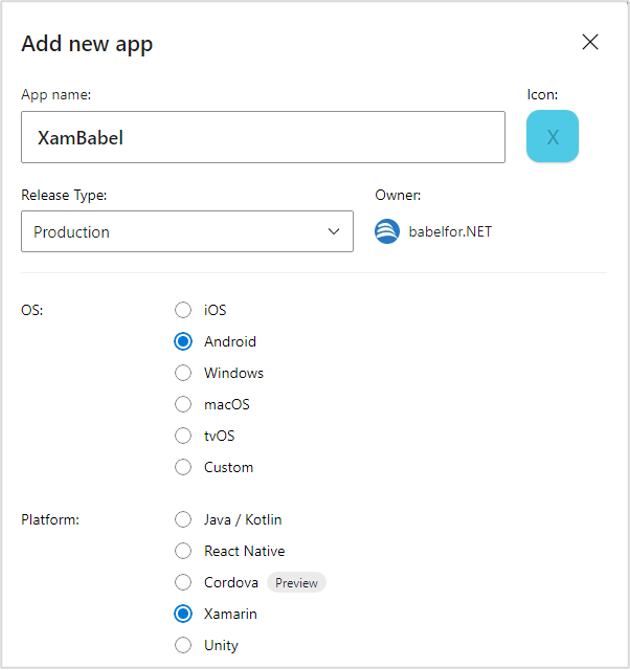
Task: Choose Windows as the OS
Action: coord(183,373)
